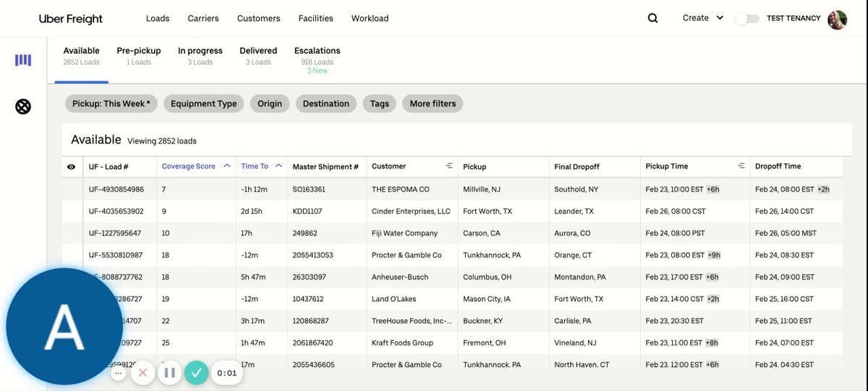This screenshot has width=868, height=391.
Task: Select Land O'Lakes customer cell
Action: click(393, 298)
